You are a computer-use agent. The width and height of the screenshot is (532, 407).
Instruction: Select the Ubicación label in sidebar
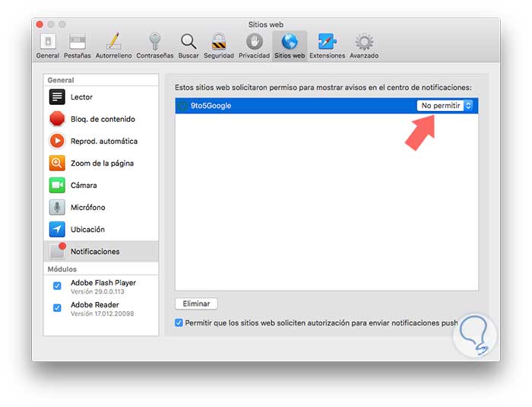pyautogui.click(x=87, y=229)
